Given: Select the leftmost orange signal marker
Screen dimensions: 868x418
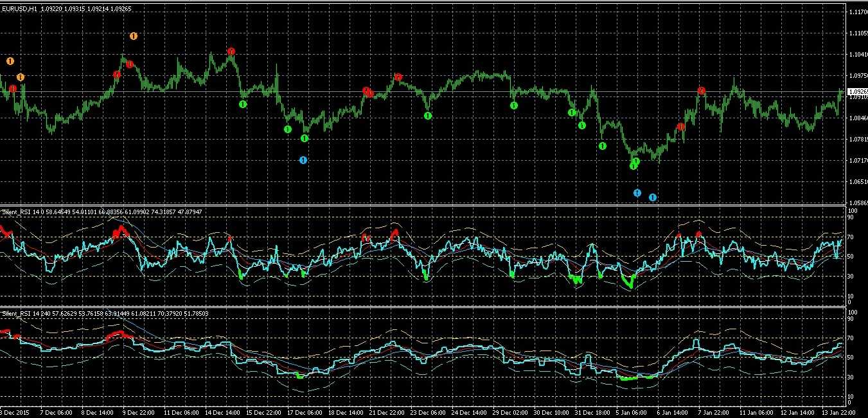Looking at the screenshot, I should [x=10, y=61].
